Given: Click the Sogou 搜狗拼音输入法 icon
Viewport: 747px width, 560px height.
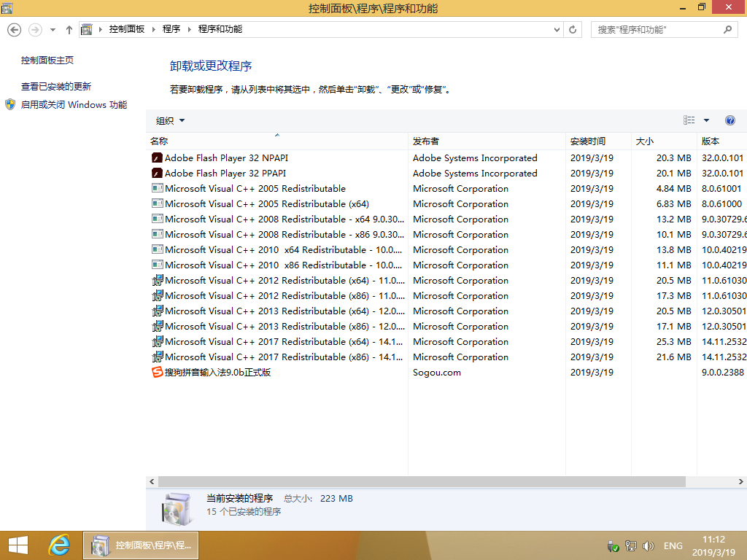Looking at the screenshot, I should pos(158,373).
